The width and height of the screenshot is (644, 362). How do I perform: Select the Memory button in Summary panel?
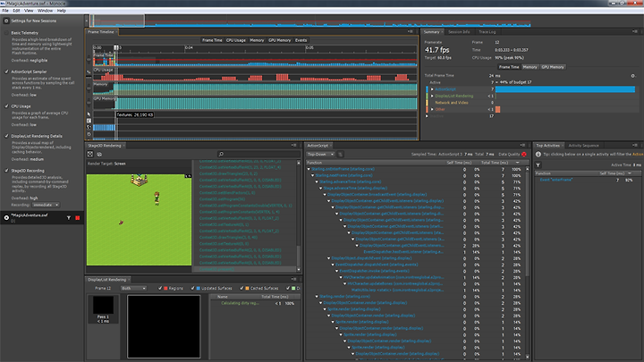[530, 67]
